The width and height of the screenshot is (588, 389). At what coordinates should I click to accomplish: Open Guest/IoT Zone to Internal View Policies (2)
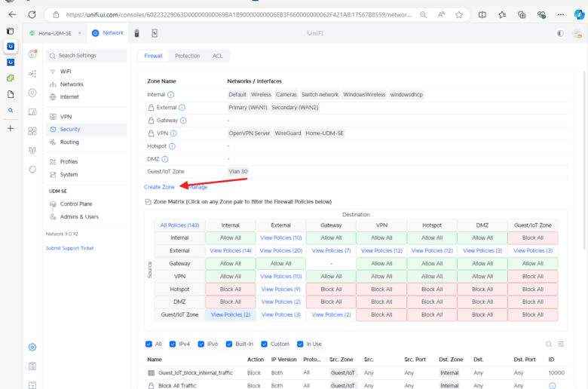click(231, 314)
